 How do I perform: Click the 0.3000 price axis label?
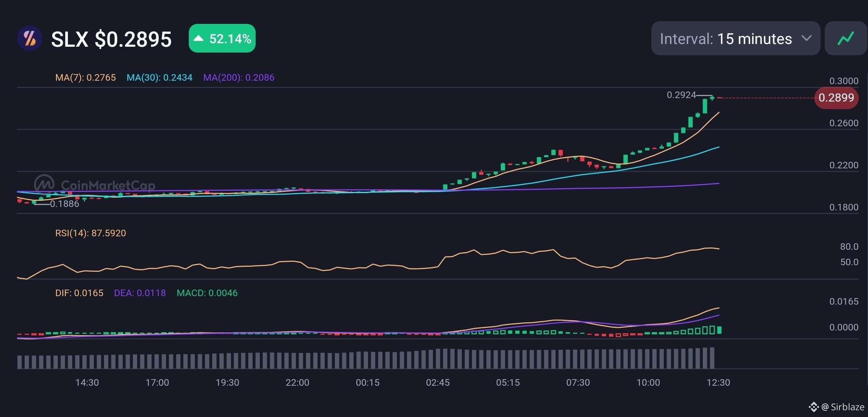click(844, 81)
